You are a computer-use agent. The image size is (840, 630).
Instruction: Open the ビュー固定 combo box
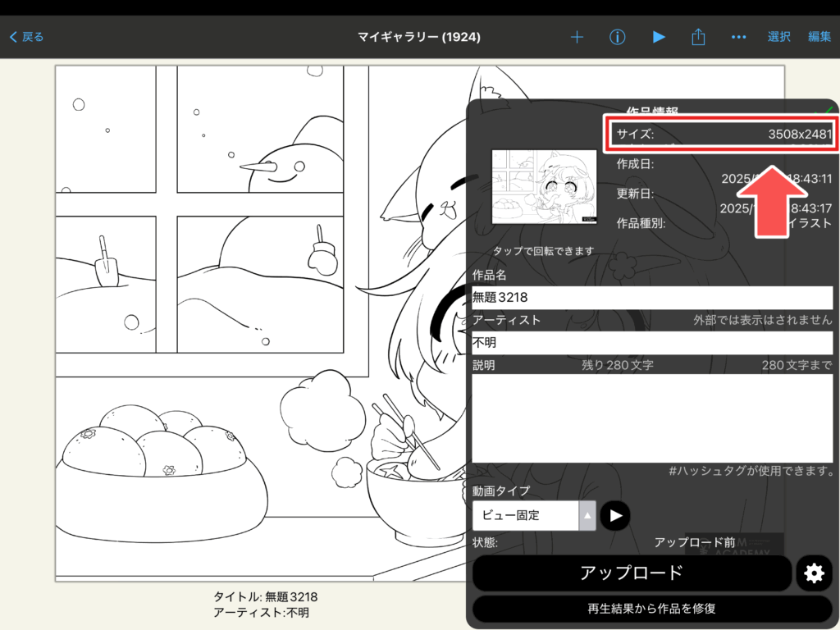pyautogui.click(x=525, y=516)
